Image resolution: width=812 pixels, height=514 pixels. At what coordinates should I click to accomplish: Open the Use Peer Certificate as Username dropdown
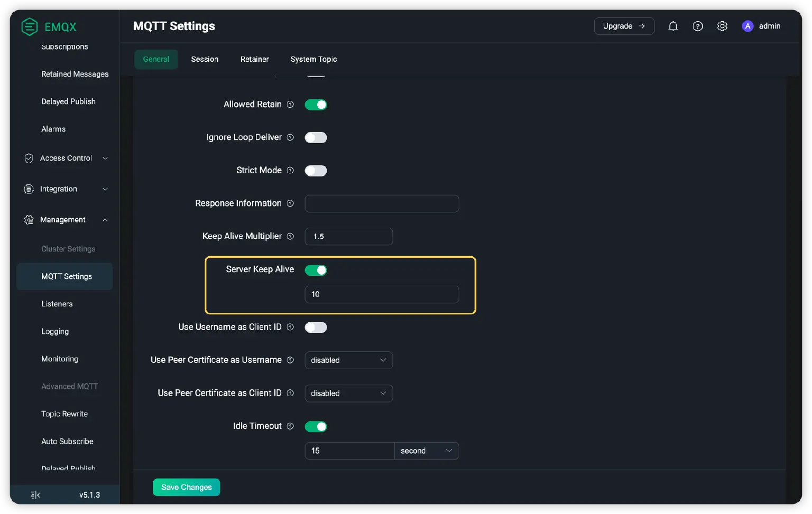coord(348,360)
